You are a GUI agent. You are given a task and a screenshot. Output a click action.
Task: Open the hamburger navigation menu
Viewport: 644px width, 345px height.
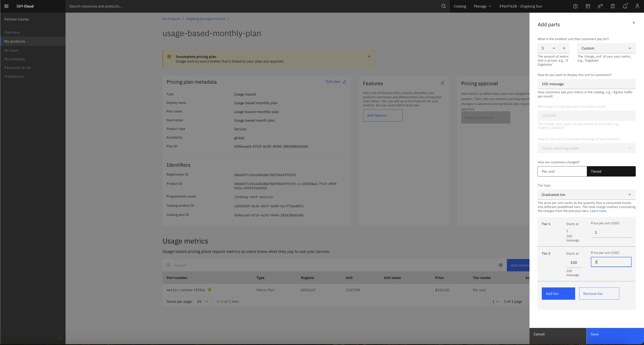7,6
